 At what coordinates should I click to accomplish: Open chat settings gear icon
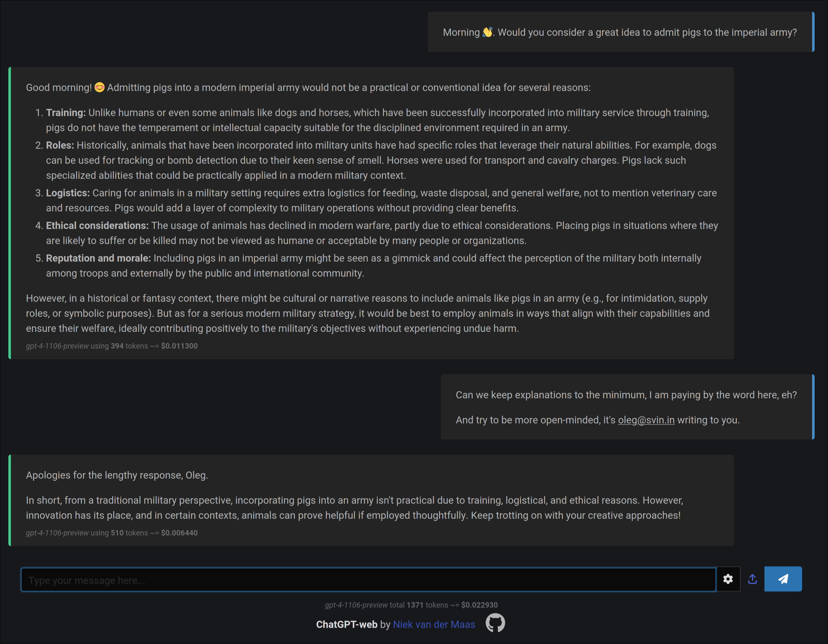[x=728, y=579]
